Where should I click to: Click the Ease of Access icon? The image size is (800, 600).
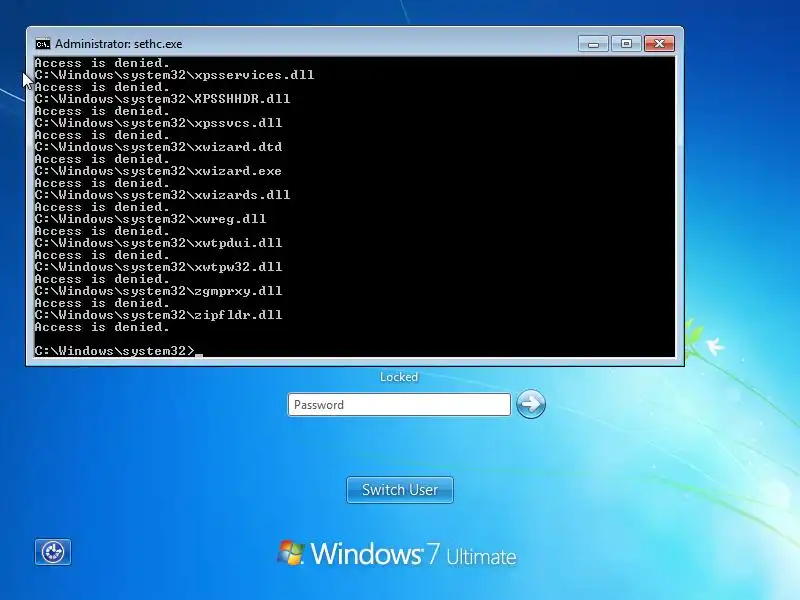pos(53,552)
